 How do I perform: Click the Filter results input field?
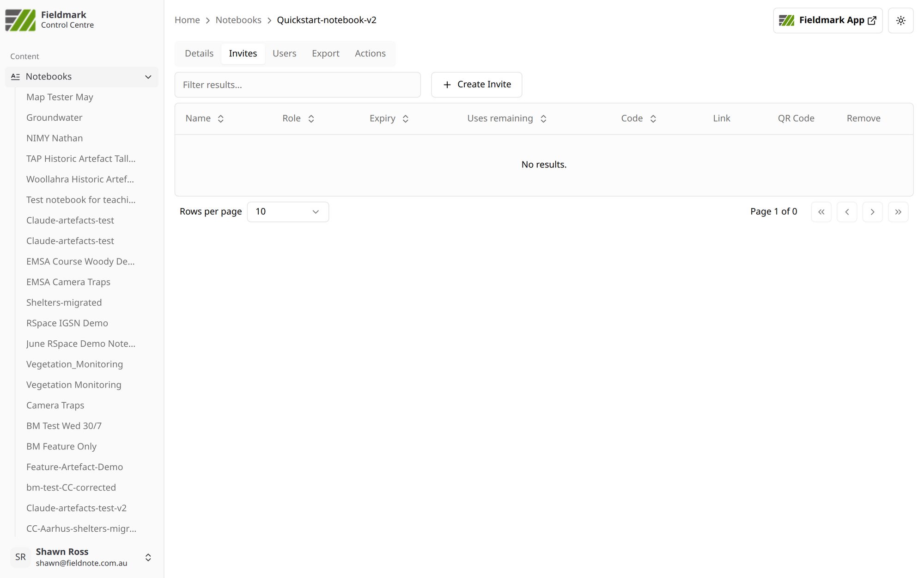[x=297, y=85]
